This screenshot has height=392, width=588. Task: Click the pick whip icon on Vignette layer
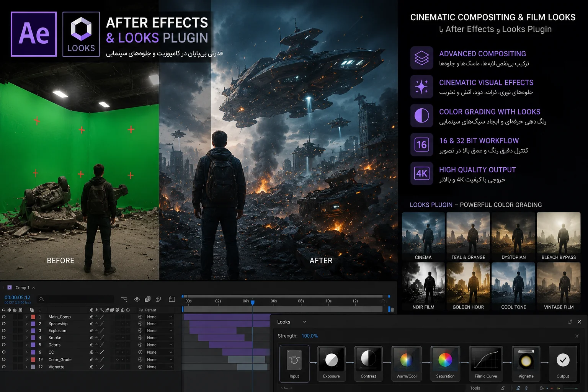pyautogui.click(x=140, y=367)
